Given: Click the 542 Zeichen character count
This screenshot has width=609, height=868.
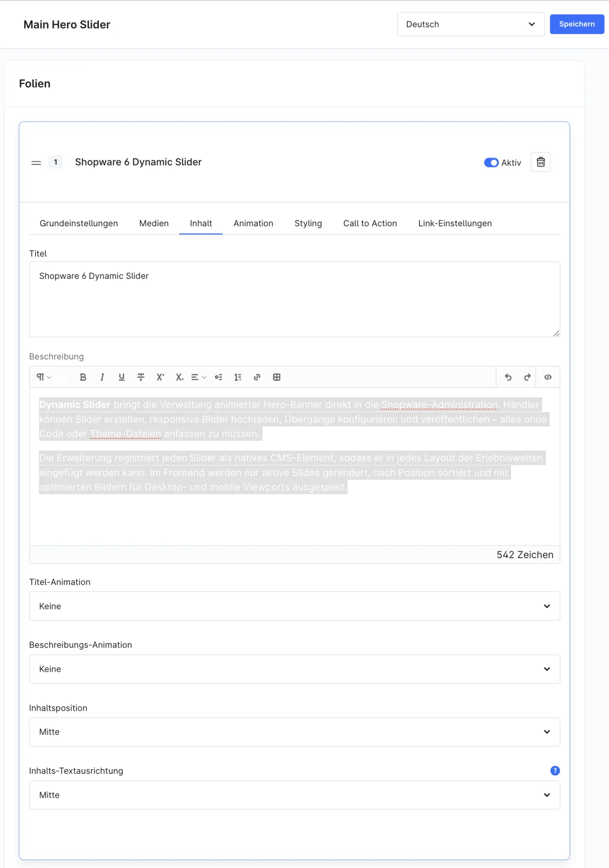Looking at the screenshot, I should point(525,555).
